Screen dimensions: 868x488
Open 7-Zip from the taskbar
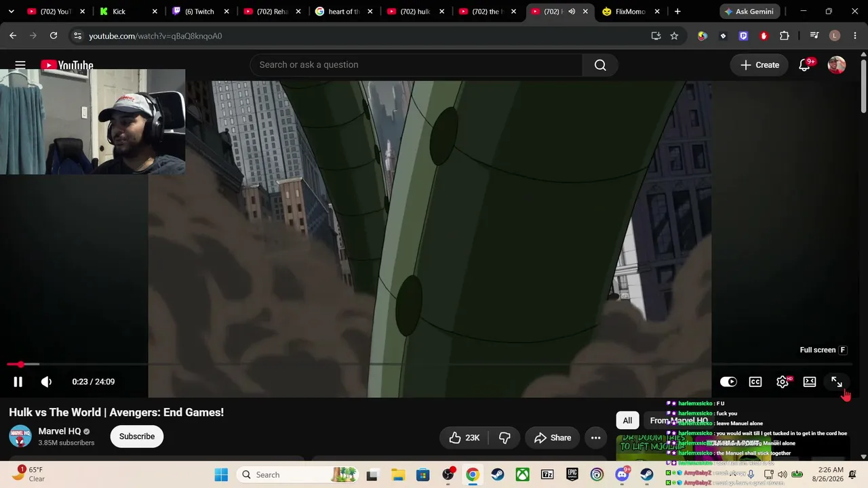click(547, 474)
